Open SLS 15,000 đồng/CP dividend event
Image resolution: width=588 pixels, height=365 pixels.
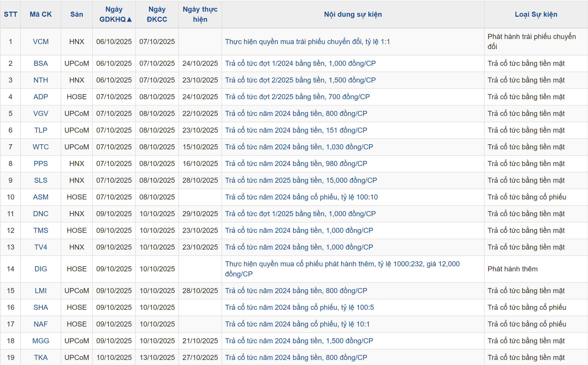coord(301,180)
